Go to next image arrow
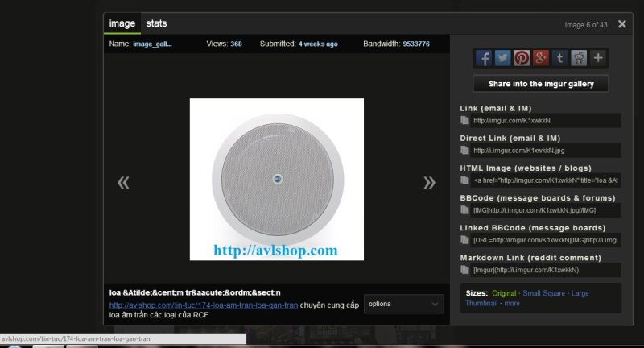644x348 pixels. click(429, 182)
